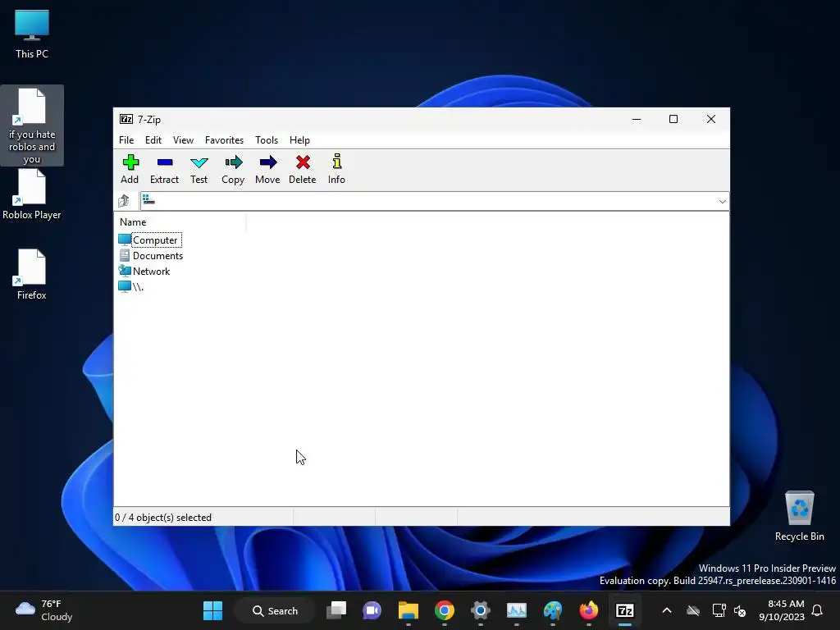Select the 'if you hate roblos' desktop shortcut
The width and height of the screenshot is (840, 630).
click(x=32, y=126)
